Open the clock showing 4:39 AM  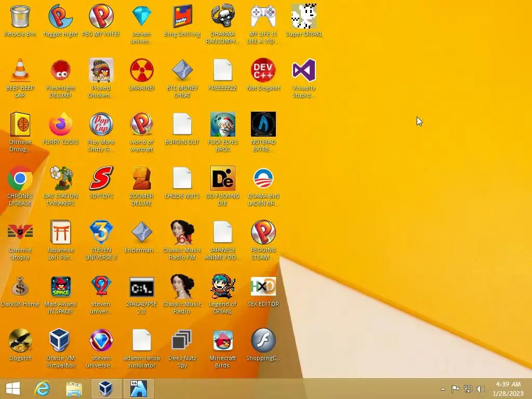point(508,389)
